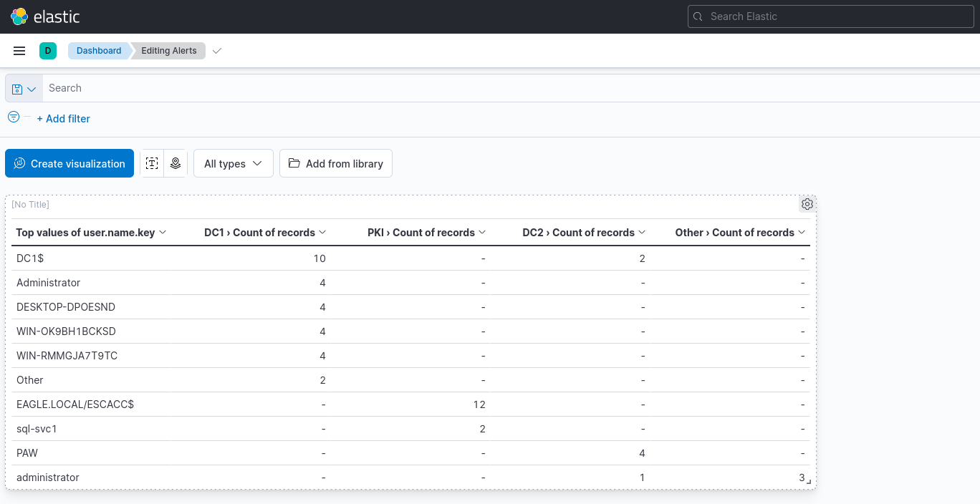Click the checkmark next to Editing Alerts

coord(216,51)
